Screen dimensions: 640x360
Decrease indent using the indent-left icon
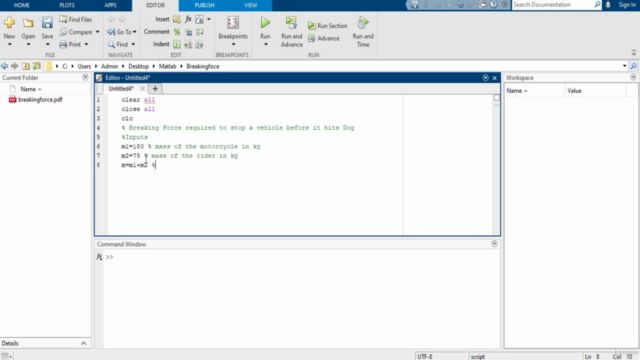point(200,44)
